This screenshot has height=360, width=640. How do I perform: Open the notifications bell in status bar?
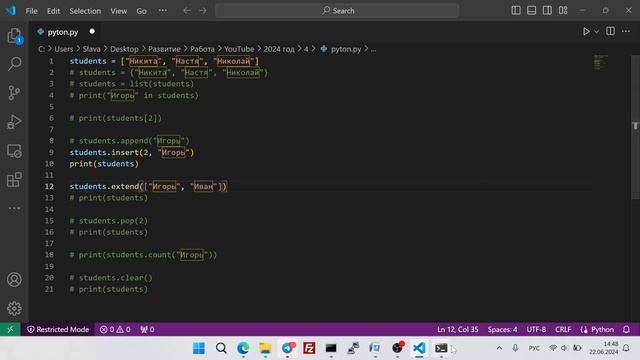(626, 329)
